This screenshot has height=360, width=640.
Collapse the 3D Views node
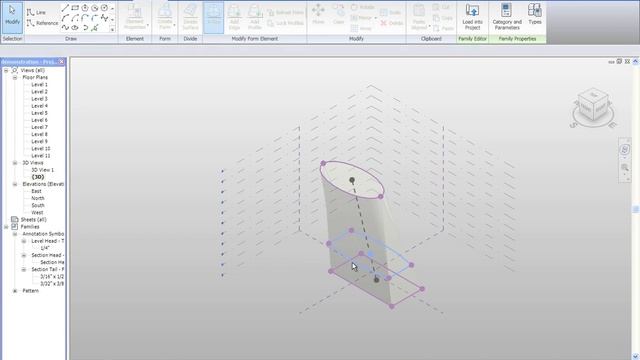pos(15,163)
